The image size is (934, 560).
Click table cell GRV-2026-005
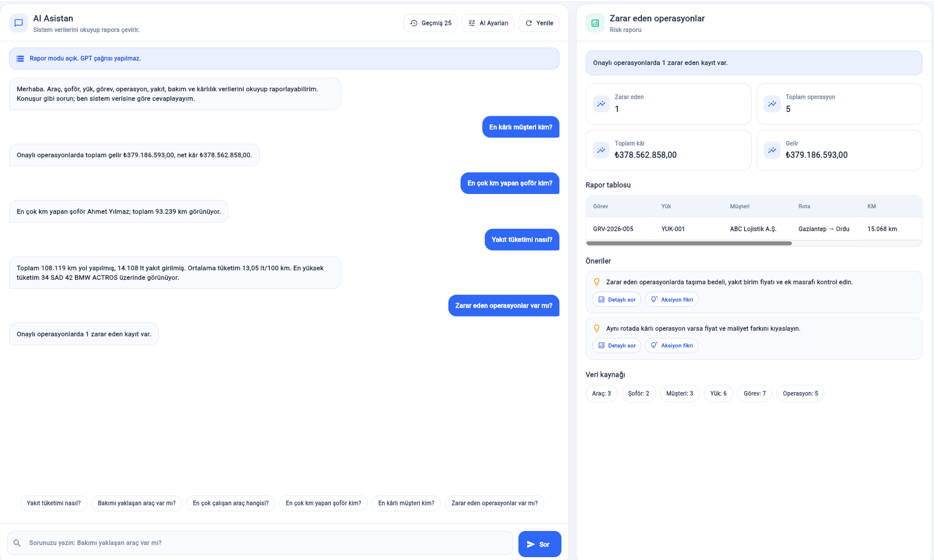[613, 229]
